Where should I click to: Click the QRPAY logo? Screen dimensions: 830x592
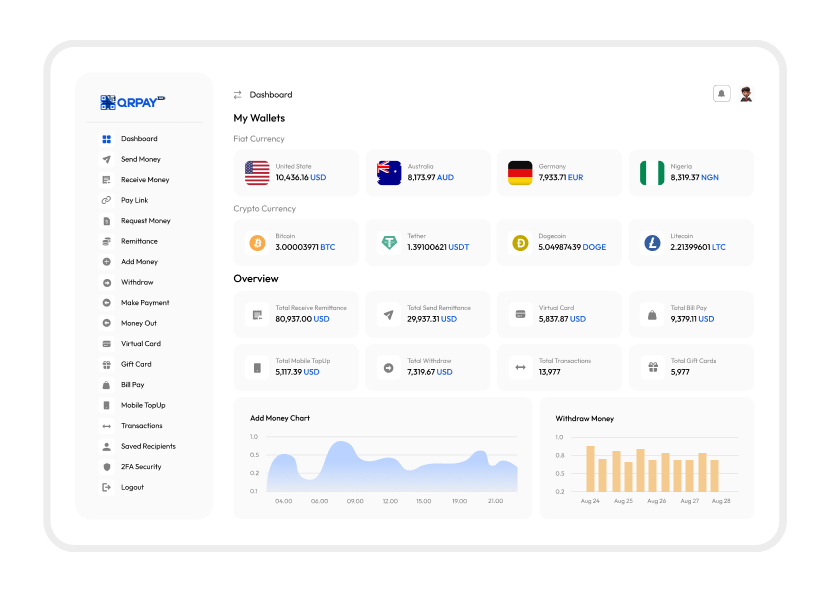(x=133, y=102)
